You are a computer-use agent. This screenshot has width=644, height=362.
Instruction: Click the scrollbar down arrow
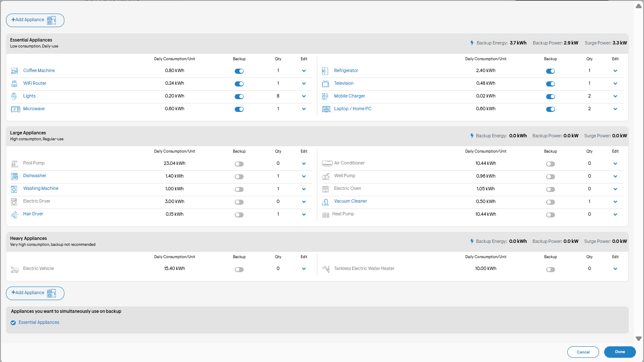(x=638, y=339)
